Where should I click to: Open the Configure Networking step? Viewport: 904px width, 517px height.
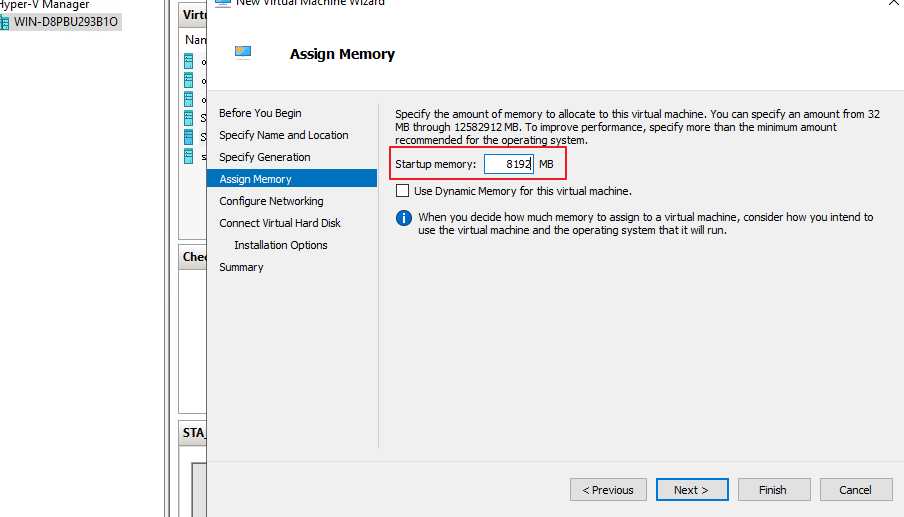(272, 201)
